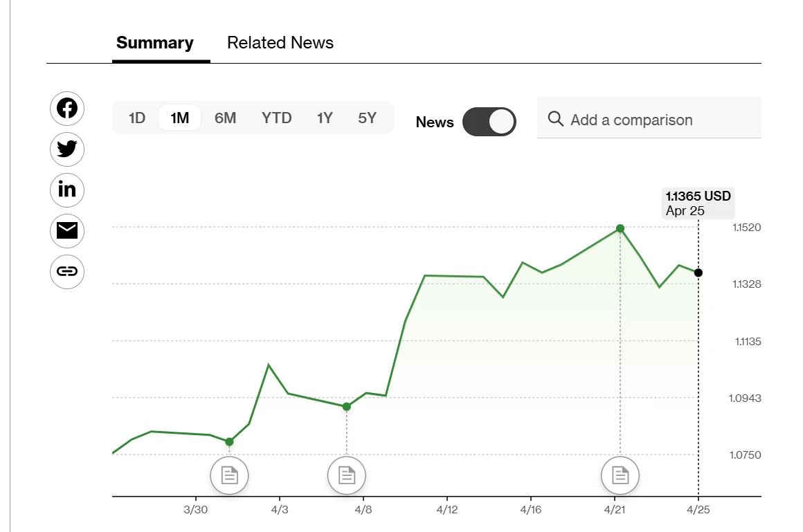
Task: Click the green peak marker at 4/21
Action: [620, 228]
